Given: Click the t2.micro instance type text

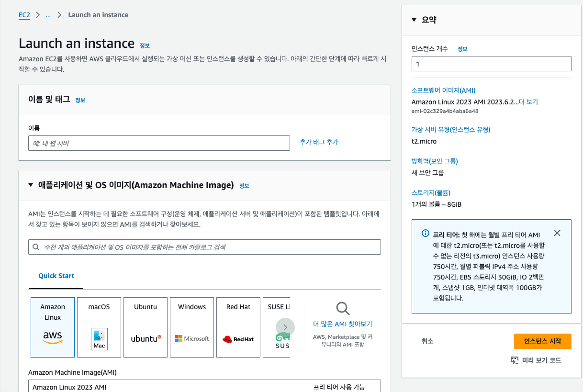Looking at the screenshot, I should (424, 141).
